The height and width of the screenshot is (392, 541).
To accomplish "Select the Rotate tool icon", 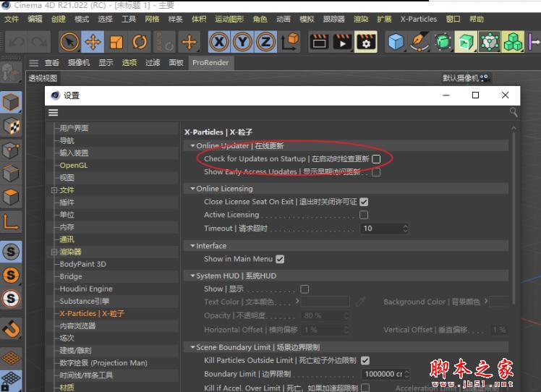I will coord(140,43).
